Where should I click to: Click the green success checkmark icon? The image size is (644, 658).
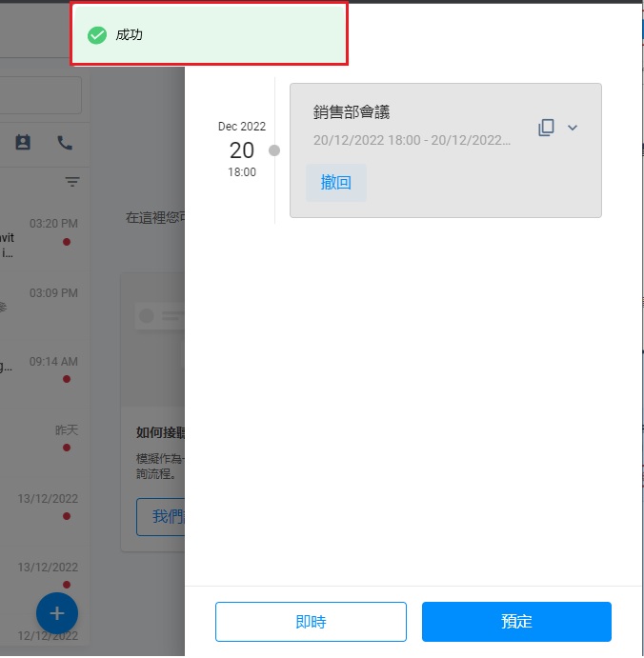coord(97,35)
